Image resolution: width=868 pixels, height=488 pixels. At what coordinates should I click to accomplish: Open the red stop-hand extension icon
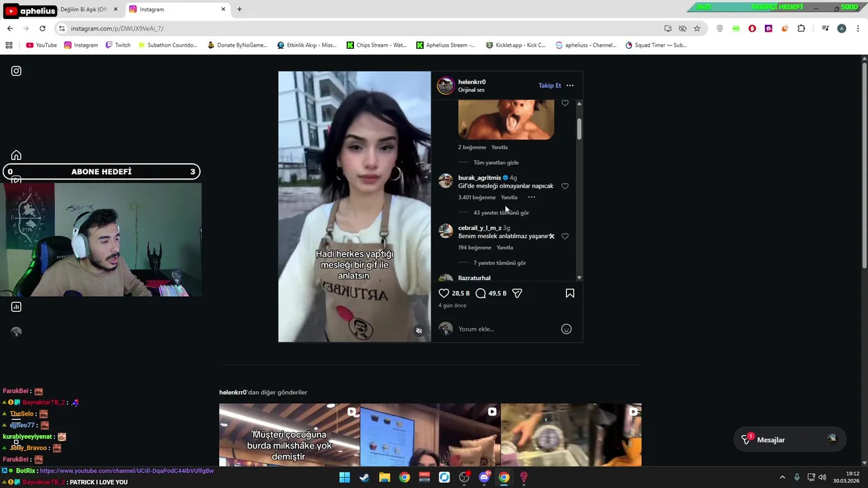pyautogui.click(x=752, y=28)
